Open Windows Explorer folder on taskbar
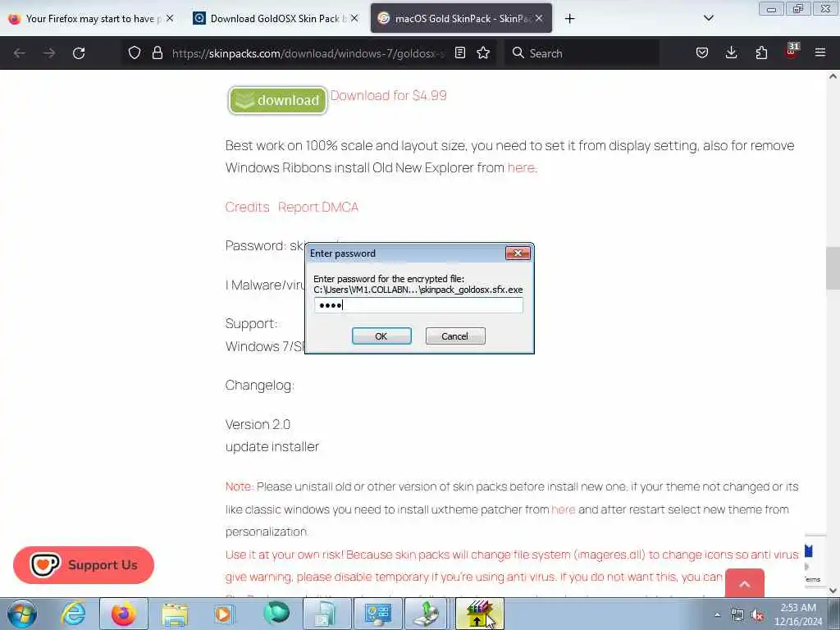The height and width of the screenshot is (630, 840). (x=175, y=614)
